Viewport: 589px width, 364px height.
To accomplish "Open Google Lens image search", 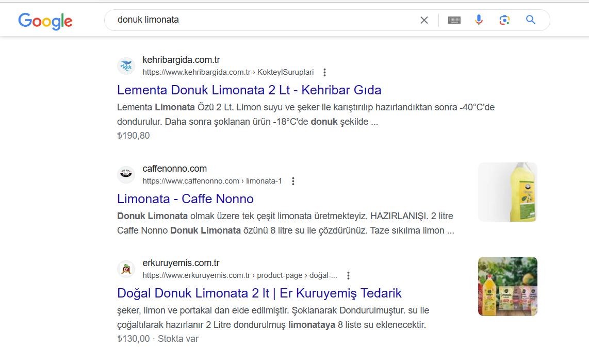I will tap(504, 20).
